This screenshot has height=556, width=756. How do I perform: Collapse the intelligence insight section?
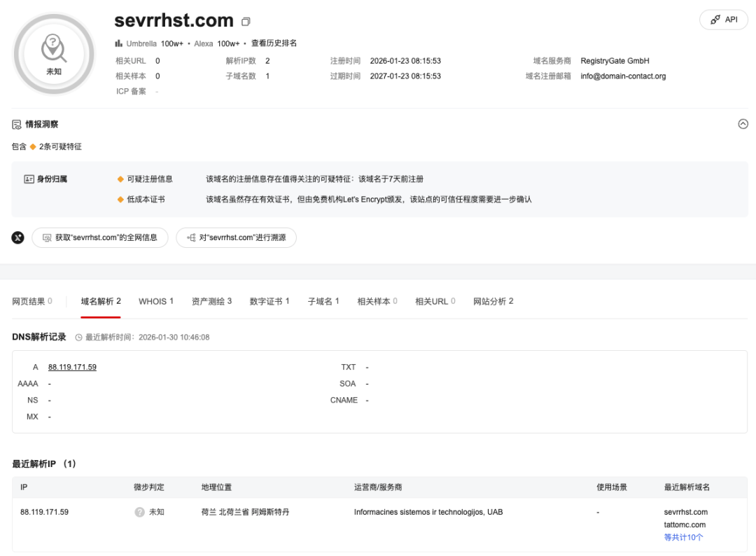743,124
